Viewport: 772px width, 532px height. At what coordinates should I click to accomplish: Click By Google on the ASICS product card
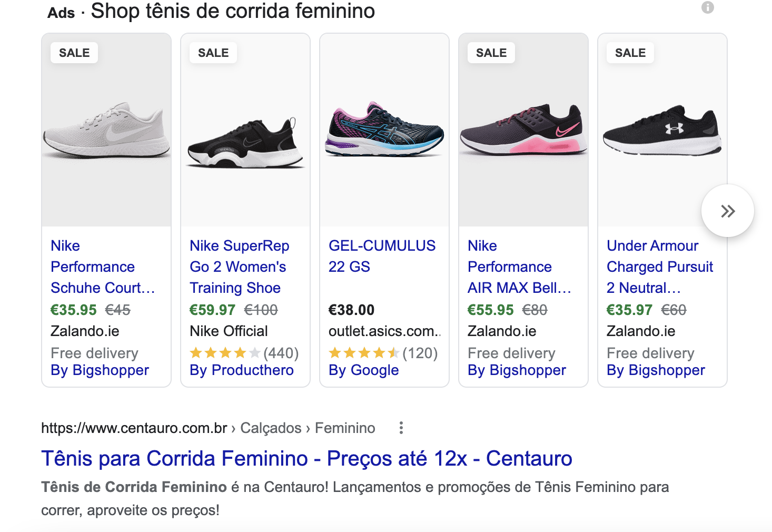363,370
